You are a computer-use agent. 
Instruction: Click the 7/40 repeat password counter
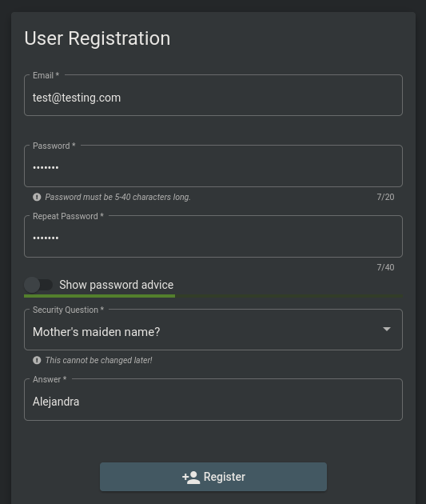[x=385, y=267]
